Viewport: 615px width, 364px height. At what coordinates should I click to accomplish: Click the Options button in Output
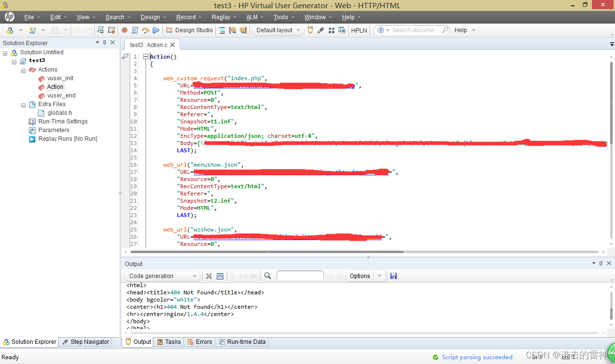point(360,276)
